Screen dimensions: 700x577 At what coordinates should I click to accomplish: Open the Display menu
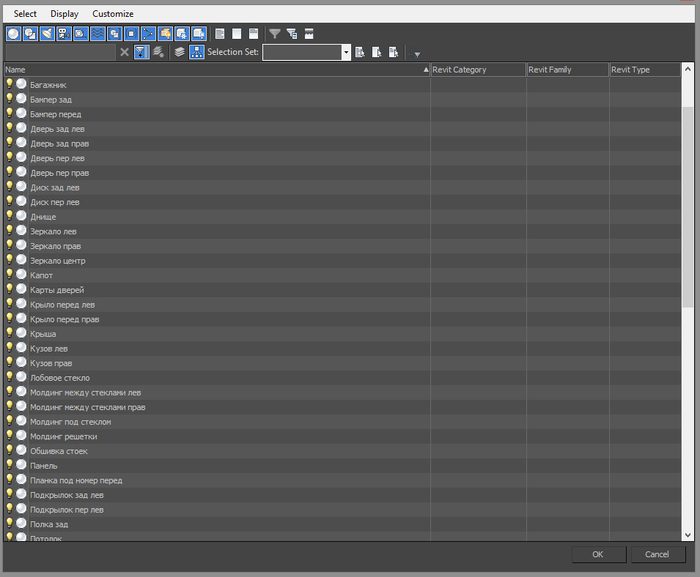point(64,14)
